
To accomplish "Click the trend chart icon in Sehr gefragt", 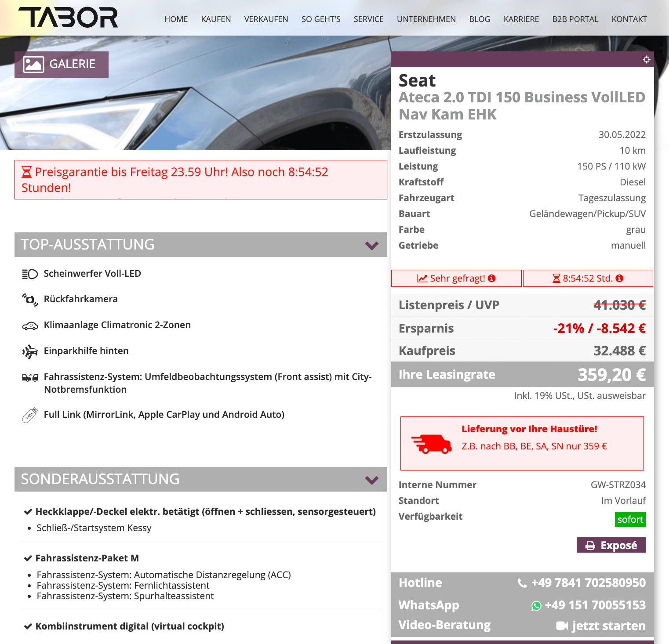I will coord(422,278).
